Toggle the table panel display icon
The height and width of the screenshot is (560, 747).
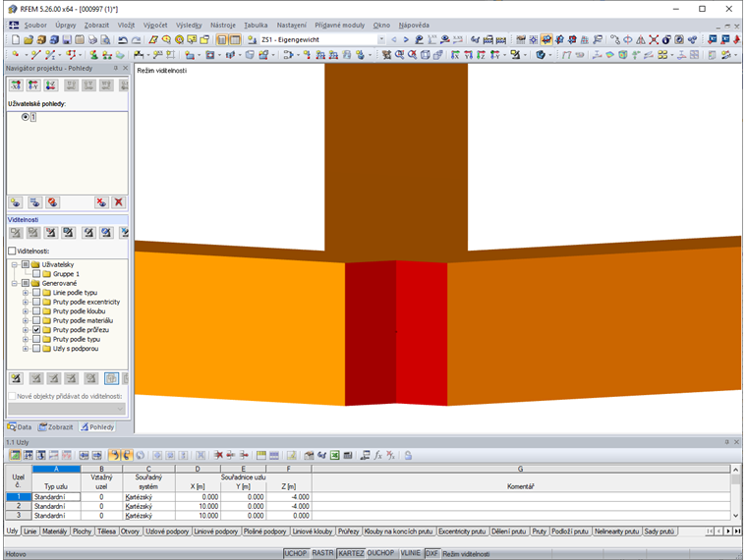click(235, 40)
